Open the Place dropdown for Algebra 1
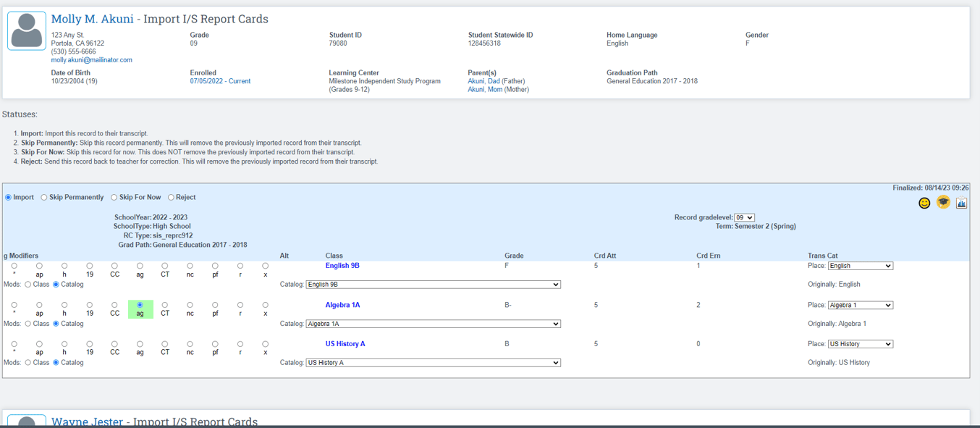This screenshot has height=428, width=980. 860,304
